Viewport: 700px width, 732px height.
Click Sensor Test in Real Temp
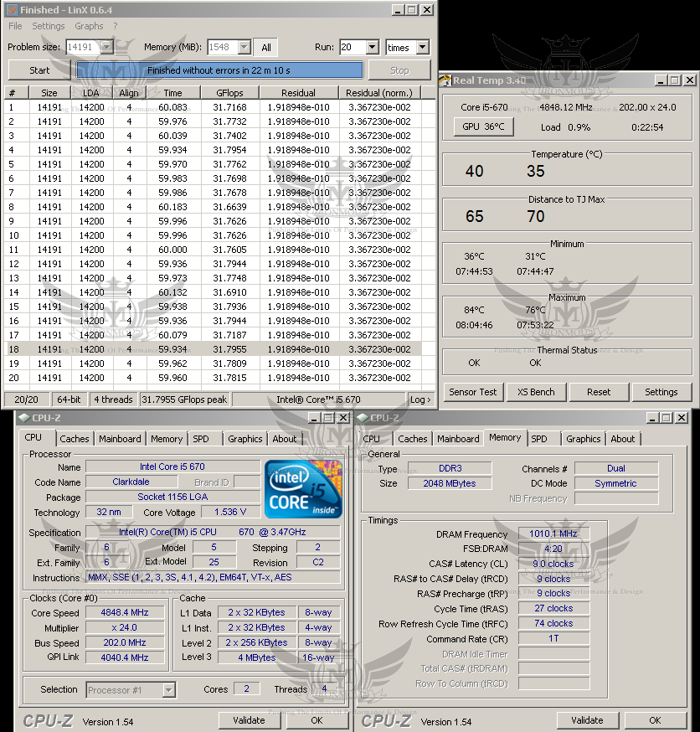473,392
